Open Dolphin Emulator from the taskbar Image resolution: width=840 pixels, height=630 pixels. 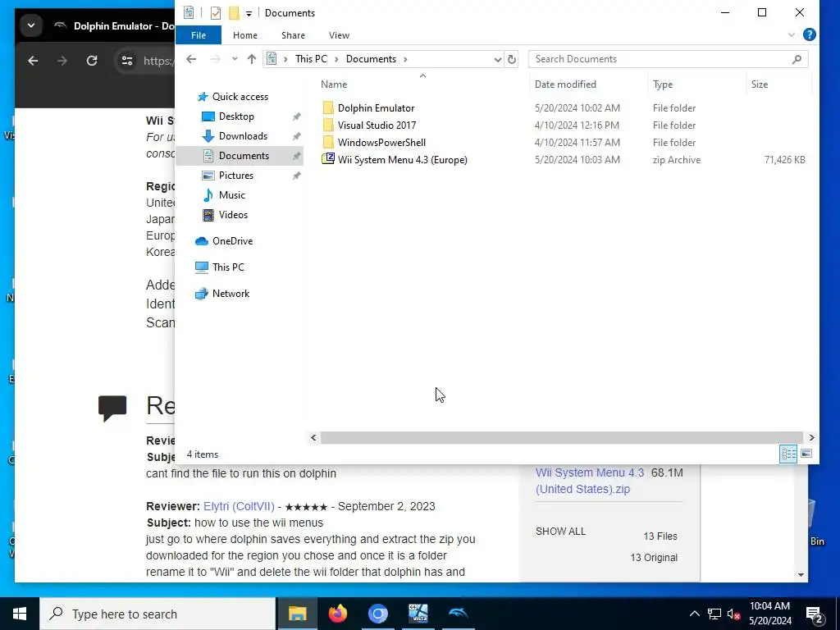pyautogui.click(x=458, y=614)
